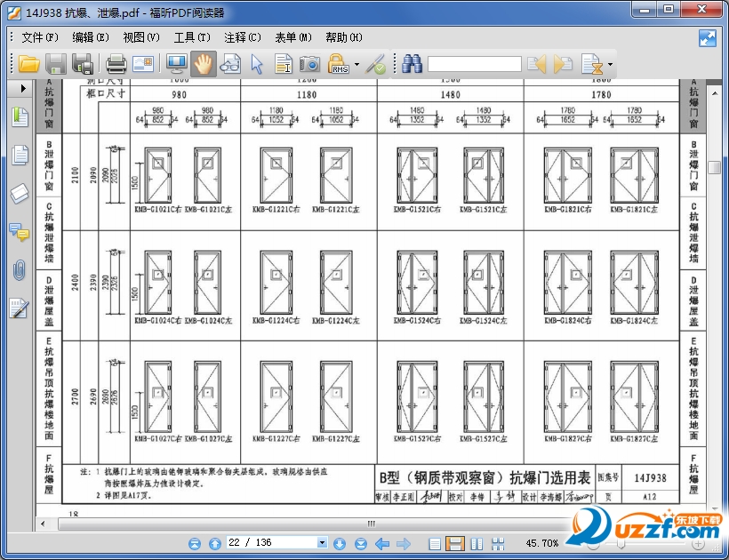Open the Comments panel in sidebar

click(20, 232)
